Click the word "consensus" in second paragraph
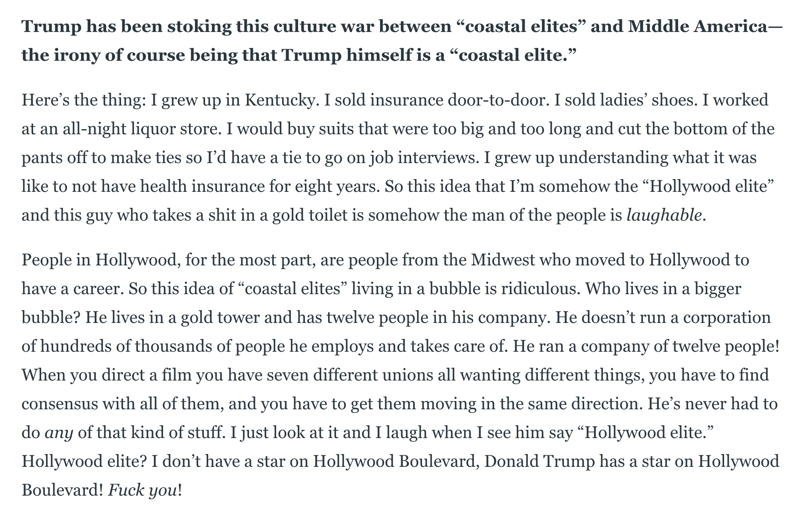This screenshot has width=812, height=526. click(x=58, y=404)
